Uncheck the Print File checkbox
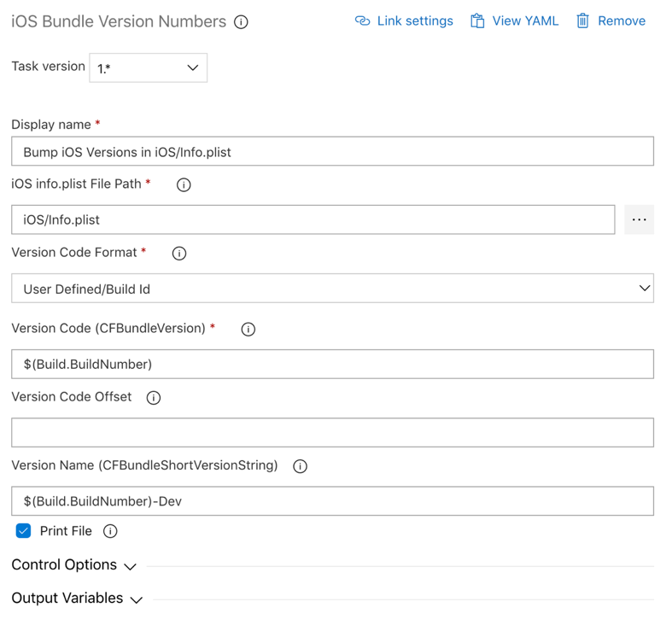The height and width of the screenshot is (631, 672). 23,531
